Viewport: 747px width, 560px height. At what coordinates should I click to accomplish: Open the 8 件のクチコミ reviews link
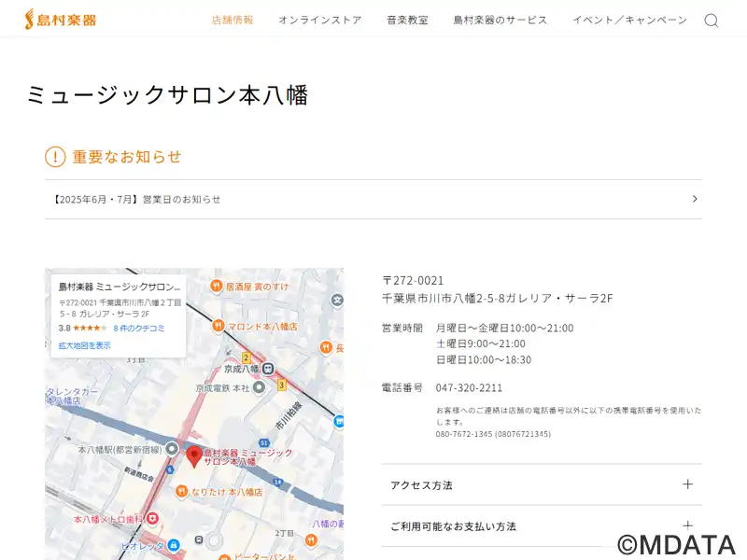coord(138,329)
